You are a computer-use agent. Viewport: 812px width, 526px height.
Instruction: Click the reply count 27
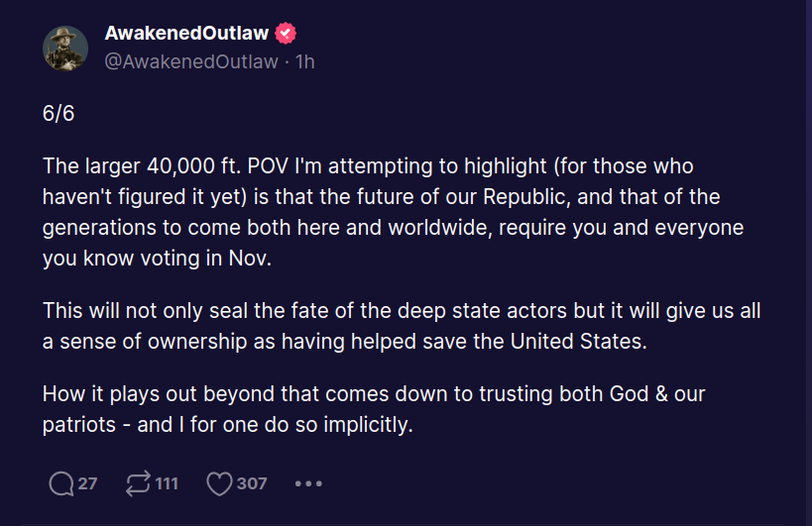(x=87, y=483)
